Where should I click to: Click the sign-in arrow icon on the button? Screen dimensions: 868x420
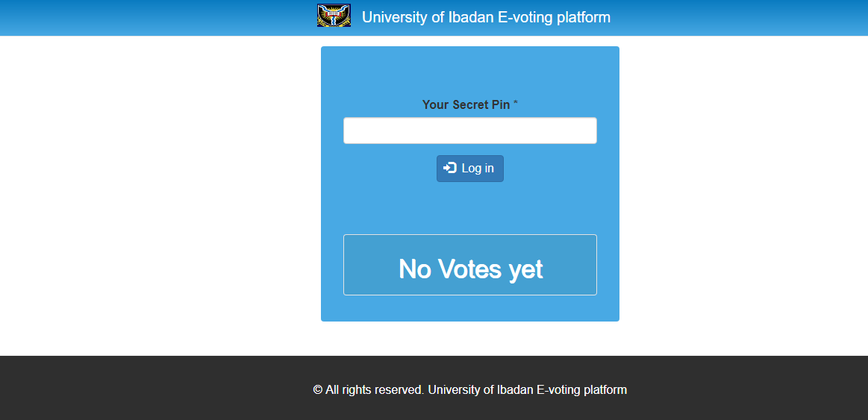(450, 168)
